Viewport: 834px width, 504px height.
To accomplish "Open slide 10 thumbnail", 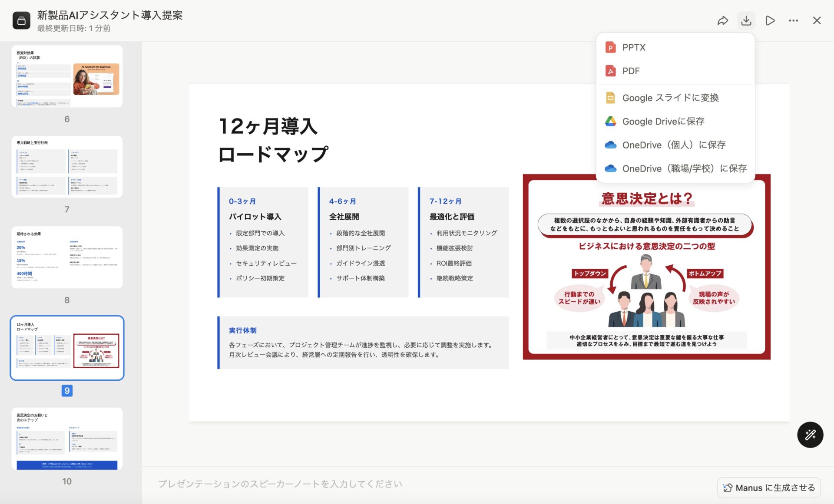I will pos(67,438).
